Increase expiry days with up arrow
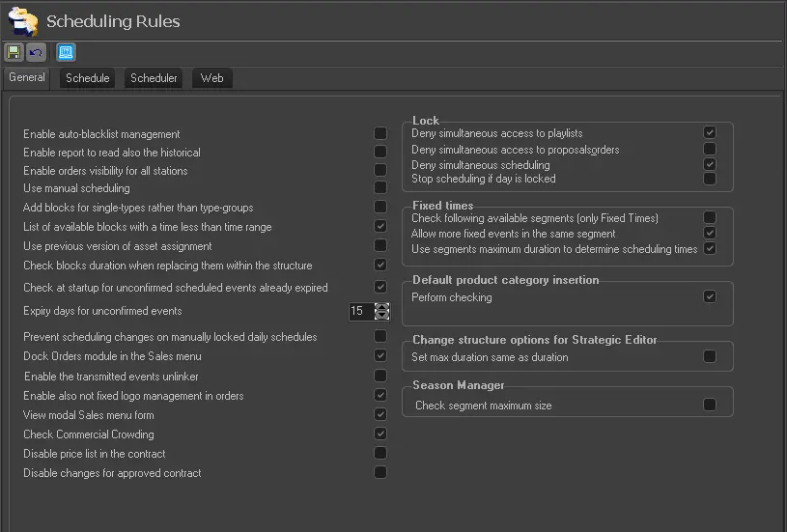 pos(382,307)
